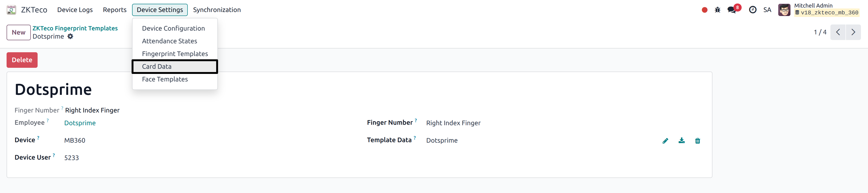Screen dimensions: 868x193
Task: Open the activities clock icon
Action: [x=753, y=10]
